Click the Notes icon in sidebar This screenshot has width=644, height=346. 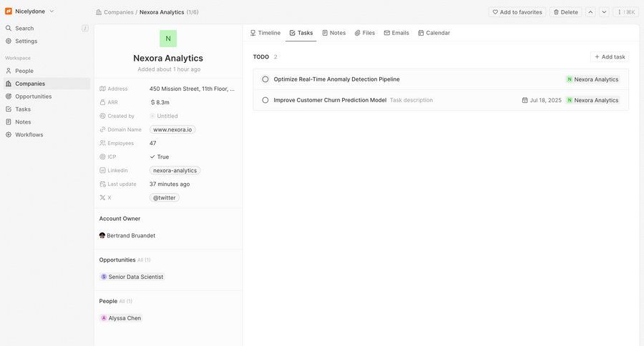click(x=8, y=122)
